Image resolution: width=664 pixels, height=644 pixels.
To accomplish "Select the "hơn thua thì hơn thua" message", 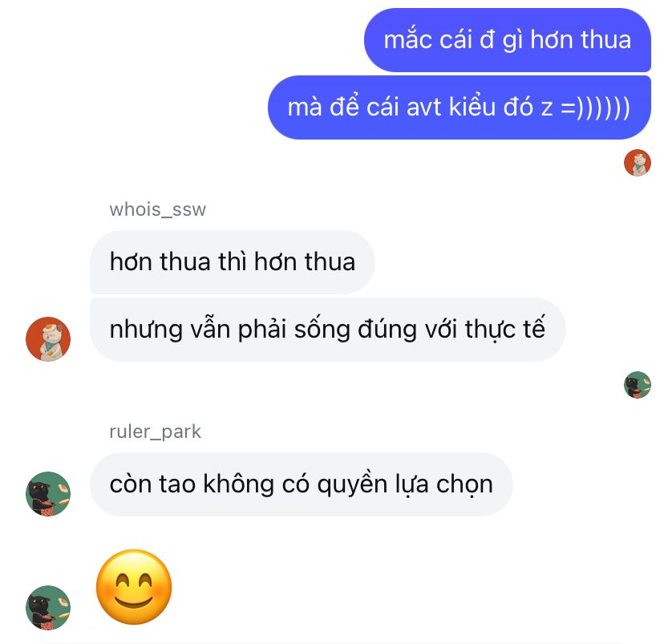I will [232, 262].
